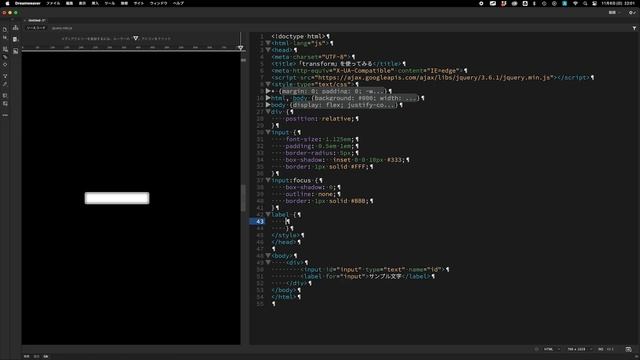
Task: Open the ツール menu
Action: [109, 3]
